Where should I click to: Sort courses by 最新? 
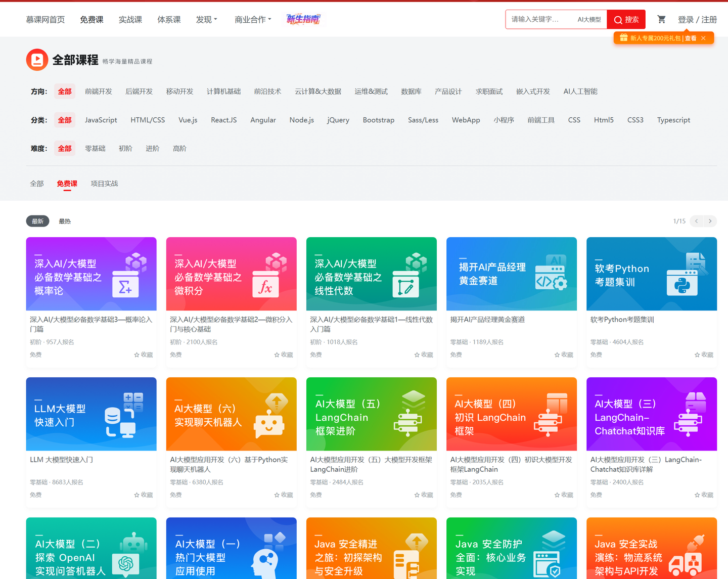[x=38, y=221]
